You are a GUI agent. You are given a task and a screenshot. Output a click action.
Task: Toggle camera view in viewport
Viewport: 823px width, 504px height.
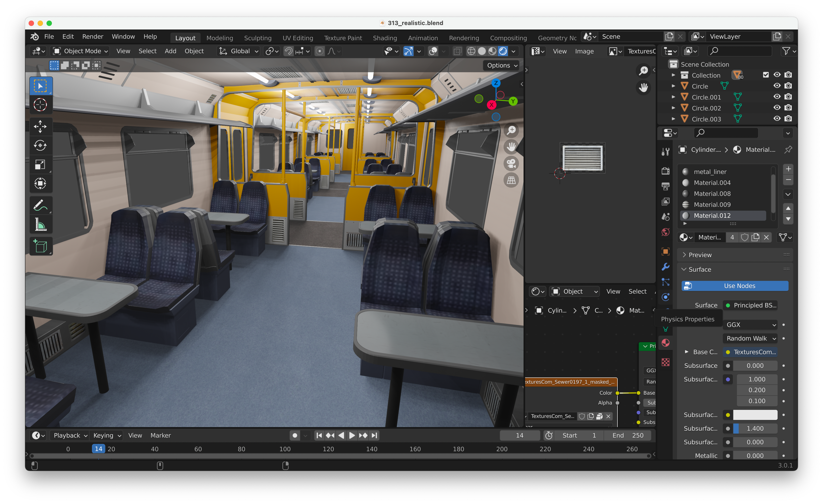tap(511, 164)
